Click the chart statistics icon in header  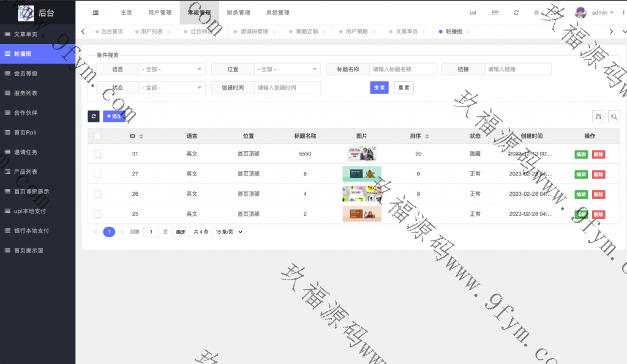coord(473,12)
